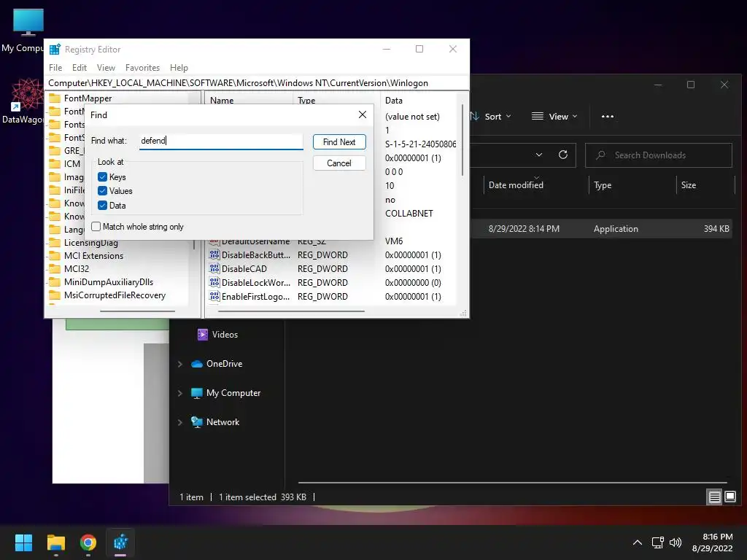Sort by Size column in Explorer
This screenshot has height=560, width=747.
coord(689,184)
